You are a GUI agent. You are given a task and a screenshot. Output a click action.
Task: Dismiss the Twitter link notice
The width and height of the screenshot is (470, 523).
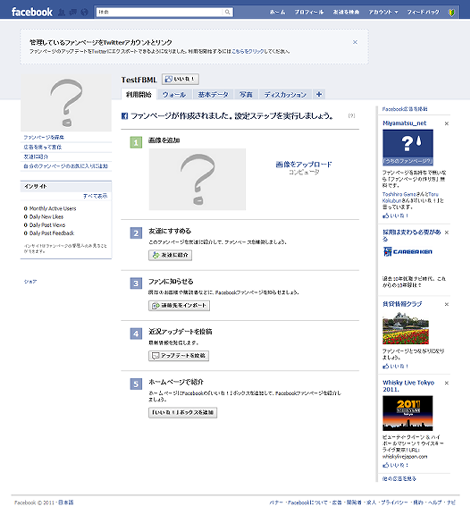[355, 42]
